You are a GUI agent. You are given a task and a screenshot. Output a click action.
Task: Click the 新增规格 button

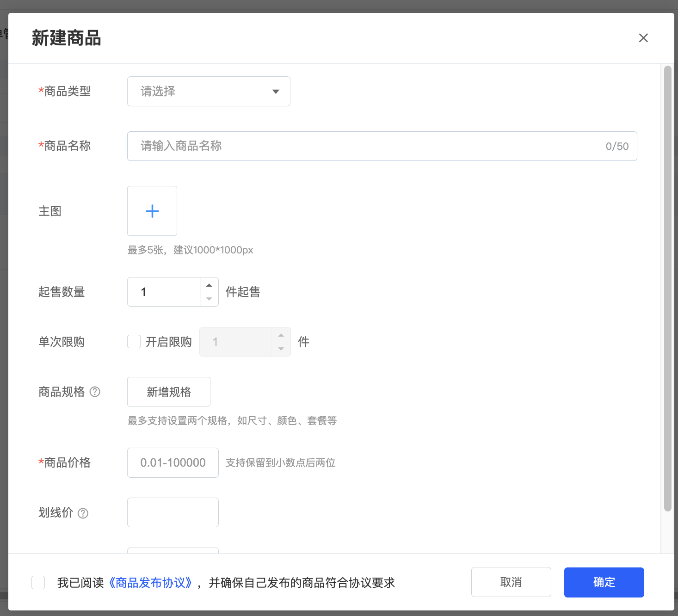tap(169, 392)
